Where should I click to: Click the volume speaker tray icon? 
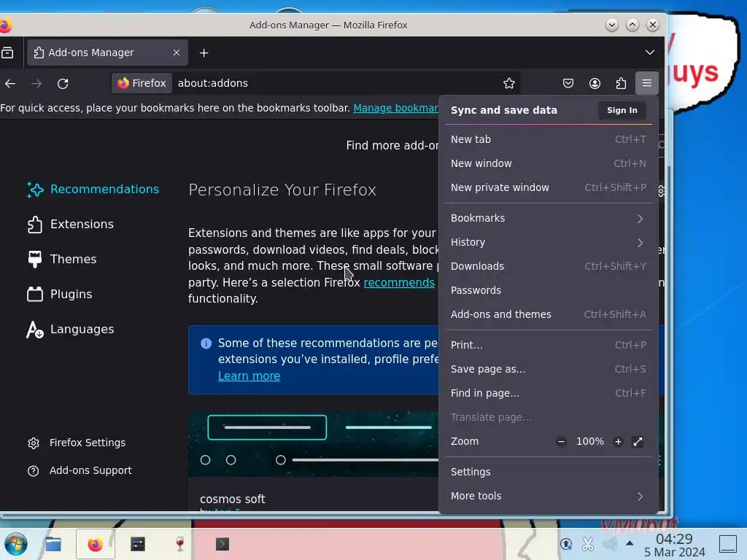(x=609, y=543)
